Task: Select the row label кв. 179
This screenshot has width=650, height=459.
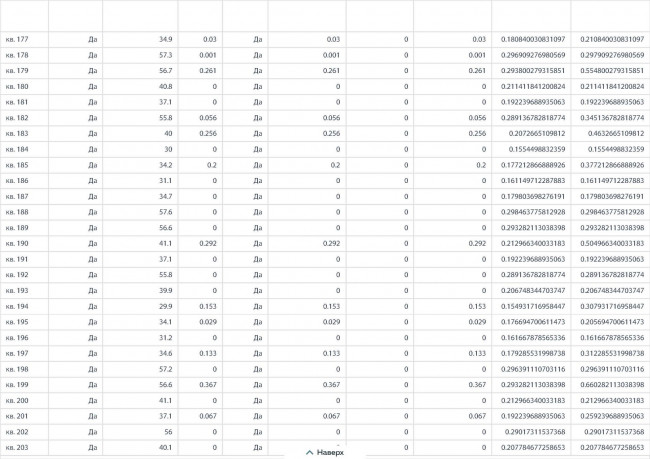Action: click(x=17, y=71)
